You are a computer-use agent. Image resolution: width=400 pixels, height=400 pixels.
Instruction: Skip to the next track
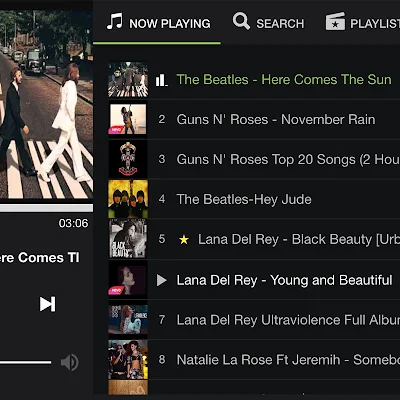point(47,304)
